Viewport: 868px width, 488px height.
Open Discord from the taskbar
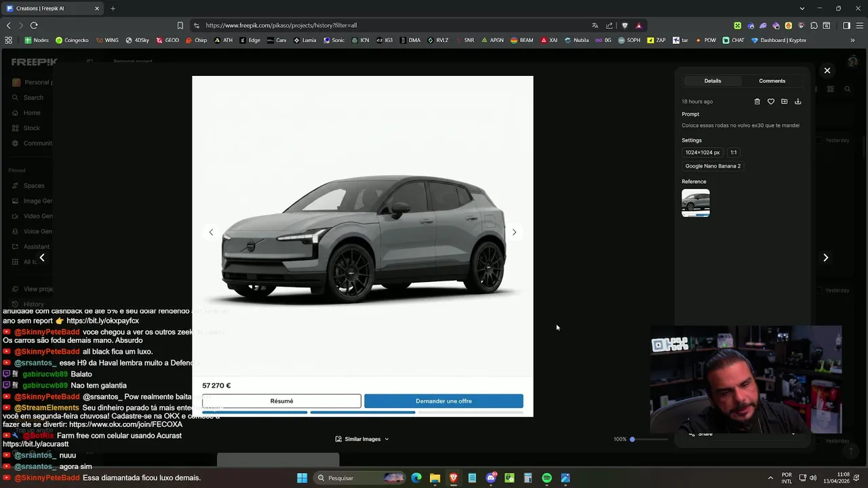[491, 478]
